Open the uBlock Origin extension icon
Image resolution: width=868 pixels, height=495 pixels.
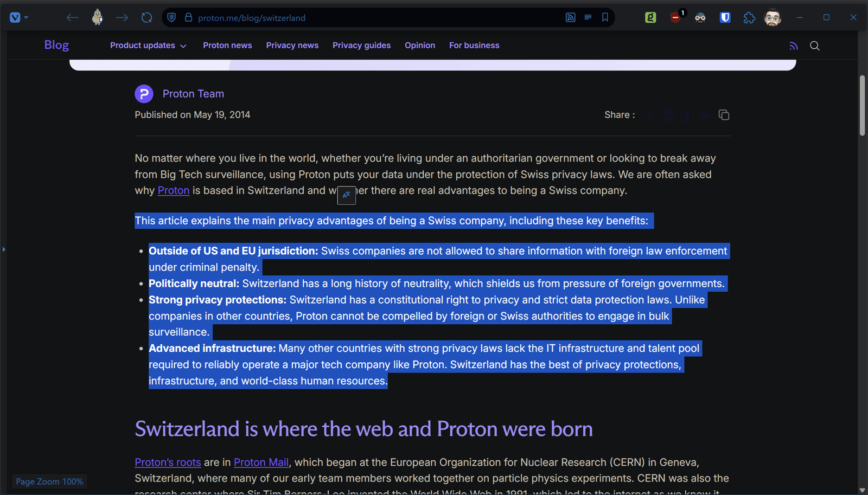point(675,18)
